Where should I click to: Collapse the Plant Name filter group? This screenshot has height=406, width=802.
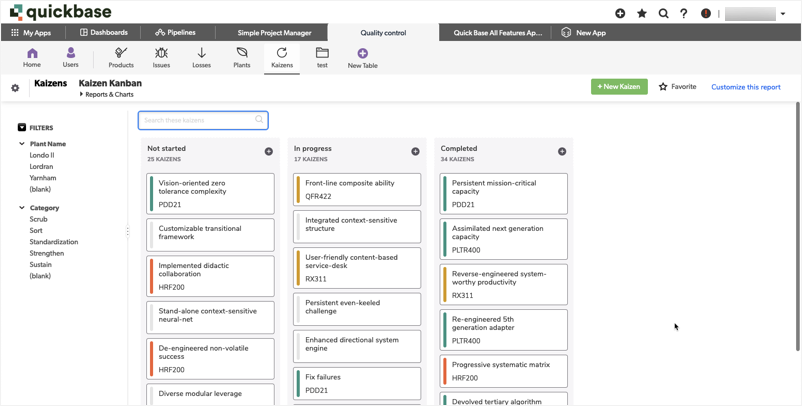point(22,144)
